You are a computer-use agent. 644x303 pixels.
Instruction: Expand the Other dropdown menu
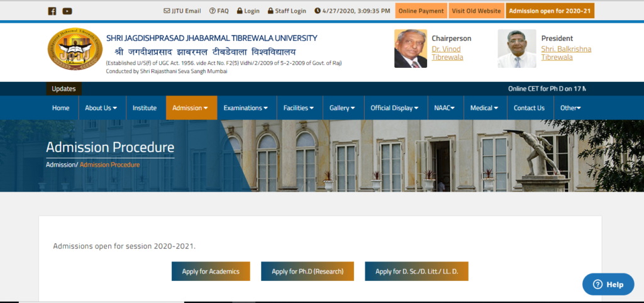(x=570, y=108)
